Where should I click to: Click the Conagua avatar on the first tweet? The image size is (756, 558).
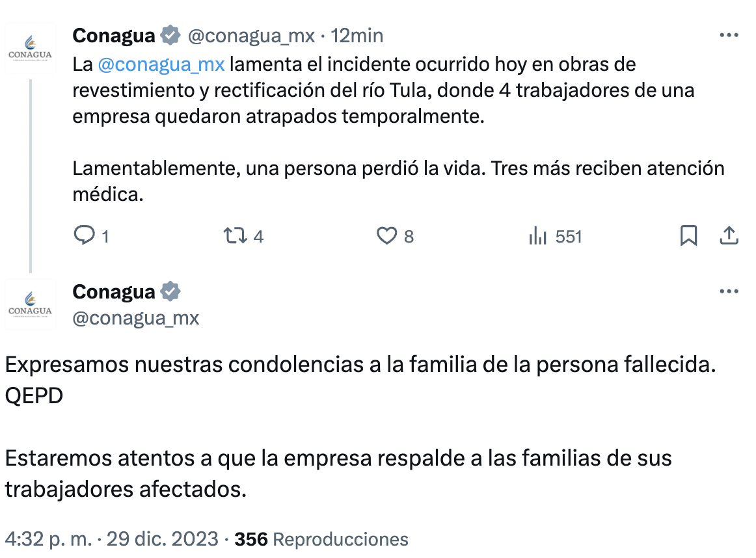point(31,48)
